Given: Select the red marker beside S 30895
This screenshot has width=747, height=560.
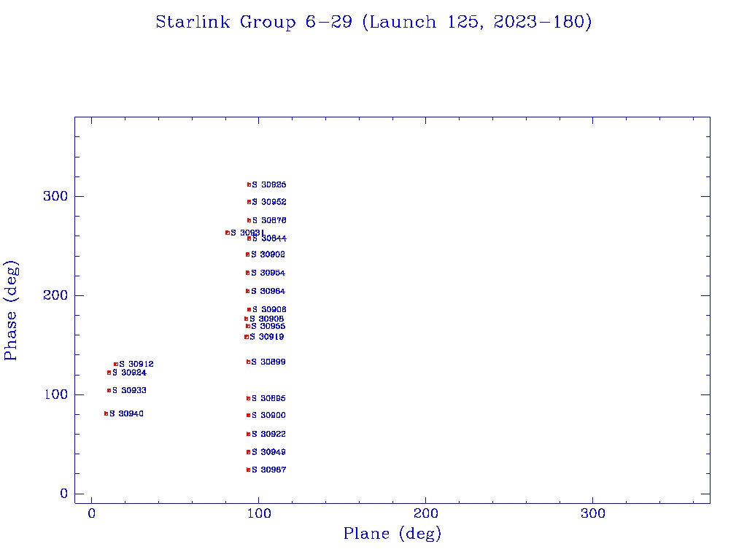Looking at the screenshot, I should point(248,398).
